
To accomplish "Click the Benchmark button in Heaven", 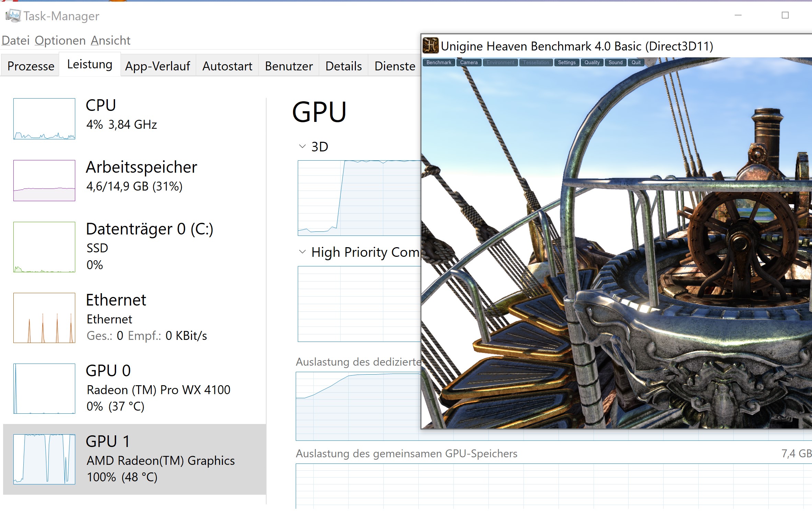I will pos(439,62).
